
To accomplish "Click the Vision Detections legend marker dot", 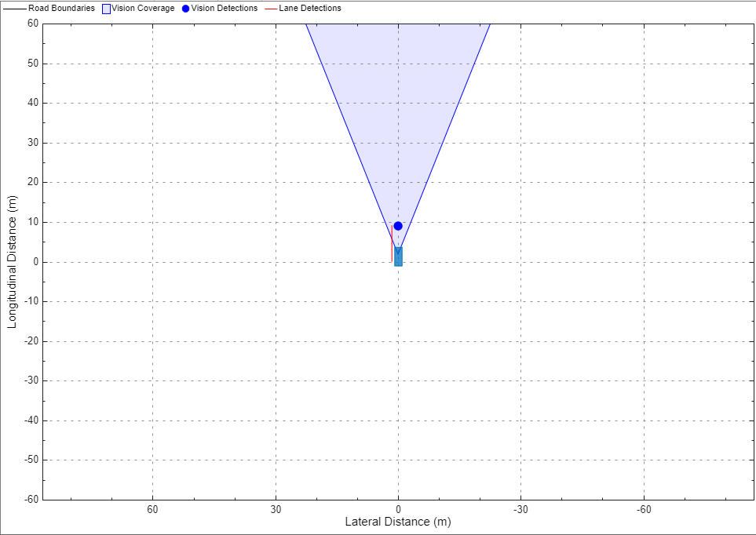I will [185, 9].
